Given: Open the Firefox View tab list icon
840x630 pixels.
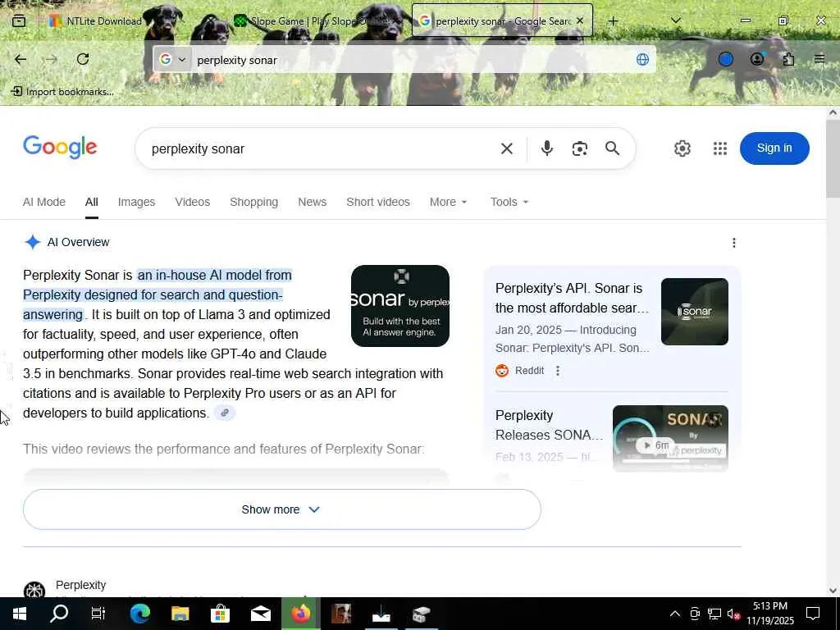Looking at the screenshot, I should point(19,21).
